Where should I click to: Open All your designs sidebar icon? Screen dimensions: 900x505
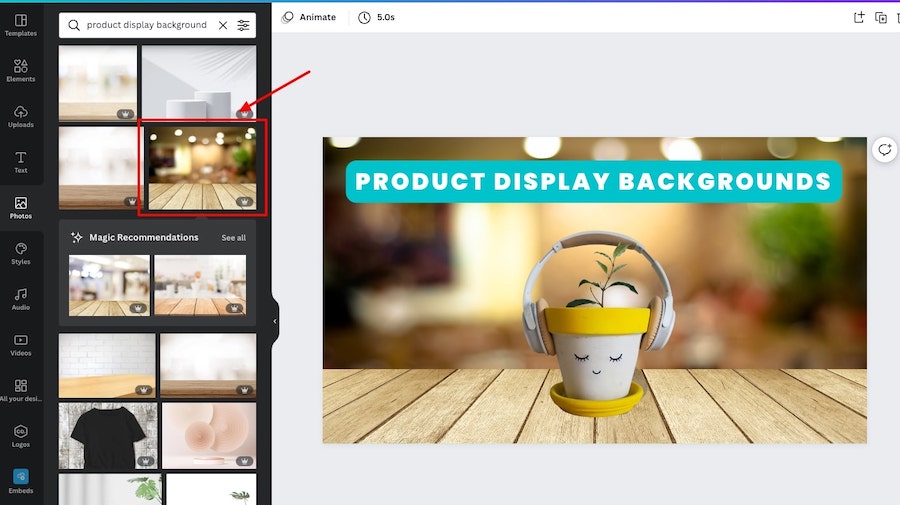[x=21, y=390]
